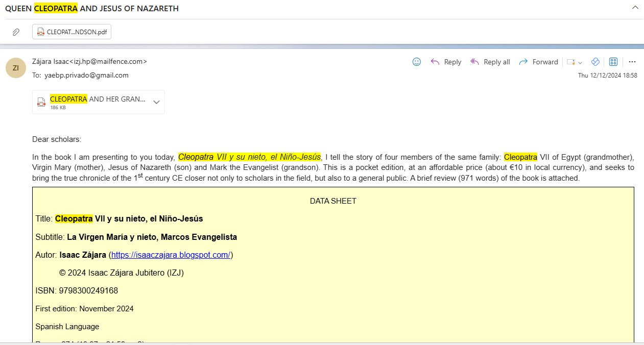Click the DATA SHEET heading
Viewport: 644px width, 345px height.
333,201
